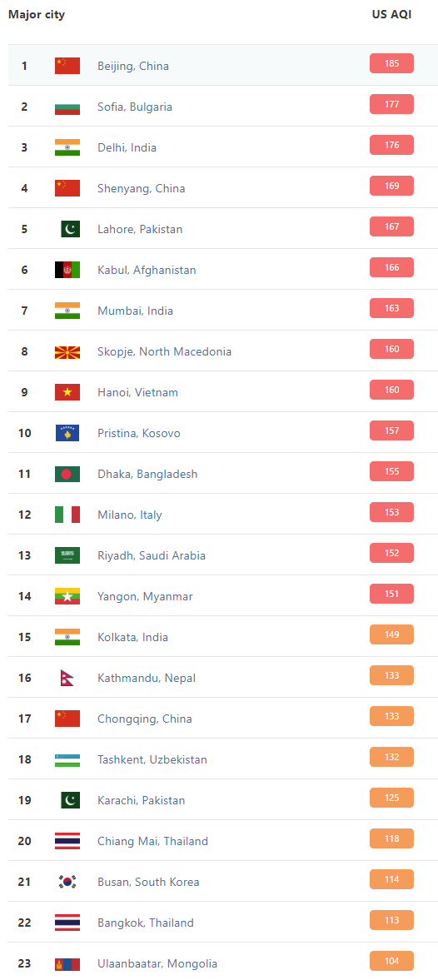Image resolution: width=438 pixels, height=980 pixels.
Task: Click the Myanmar flag beside Yangon
Action: pos(67,596)
